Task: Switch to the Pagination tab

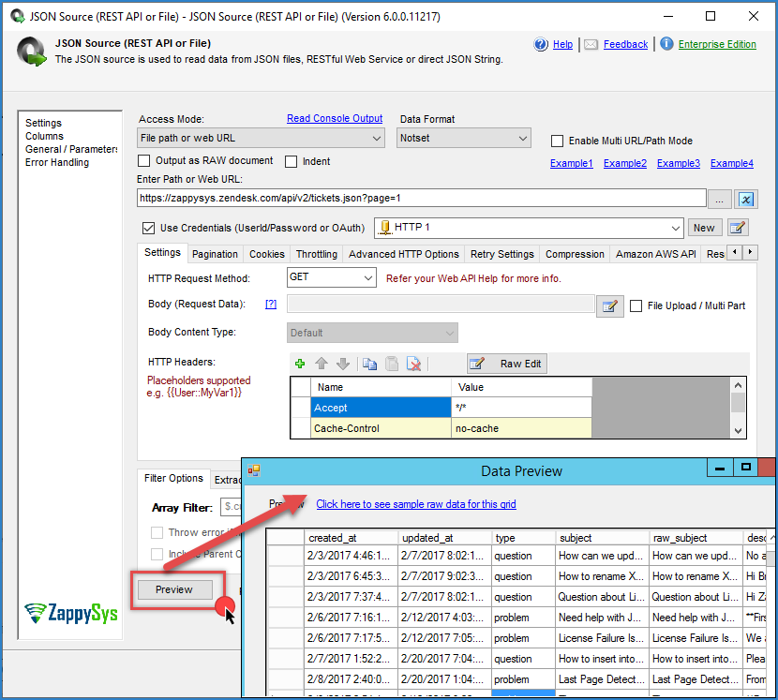Action: coord(215,254)
